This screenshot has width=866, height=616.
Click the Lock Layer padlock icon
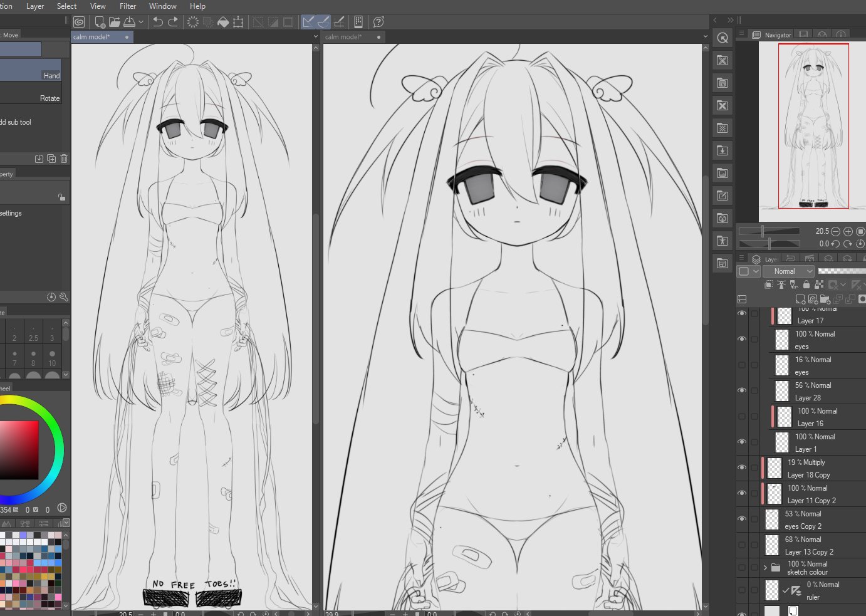pyautogui.click(x=806, y=285)
